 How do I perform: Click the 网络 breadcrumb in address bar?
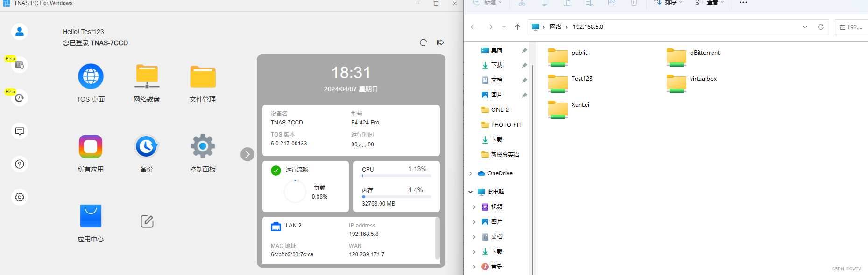click(556, 27)
